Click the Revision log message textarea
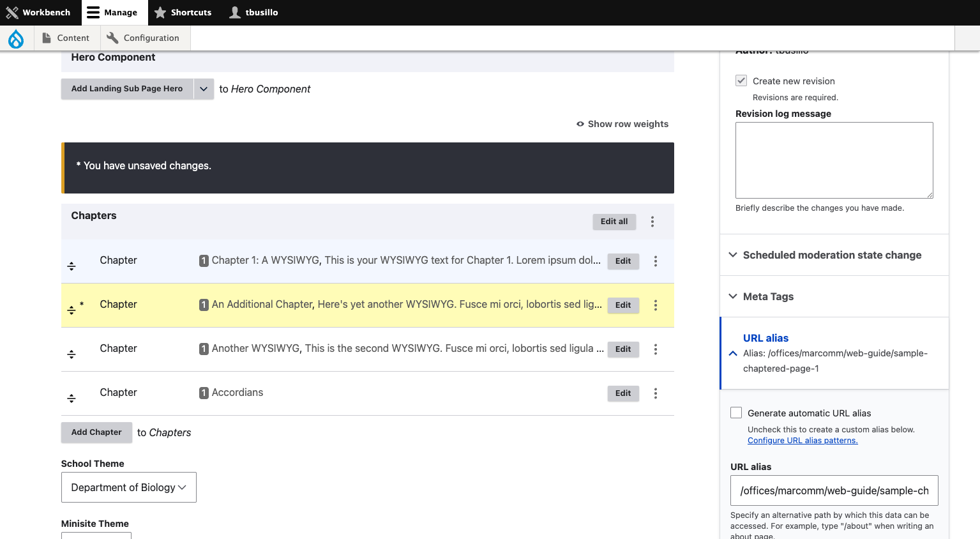Viewport: 980px width, 539px height. coord(834,160)
